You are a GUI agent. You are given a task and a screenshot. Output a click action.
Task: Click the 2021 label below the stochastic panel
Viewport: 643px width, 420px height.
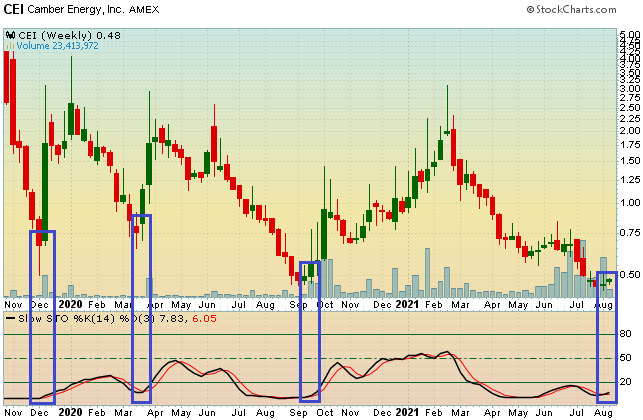click(407, 412)
